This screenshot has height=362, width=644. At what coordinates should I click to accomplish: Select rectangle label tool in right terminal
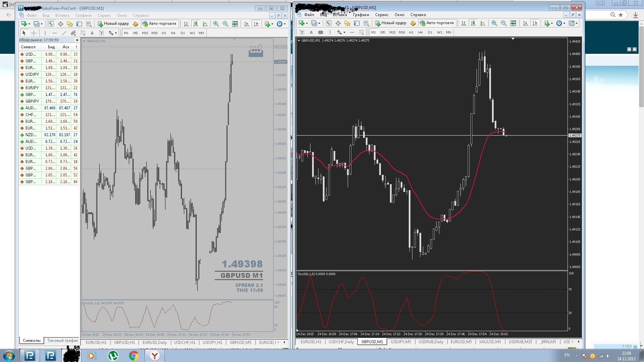tap(320, 33)
